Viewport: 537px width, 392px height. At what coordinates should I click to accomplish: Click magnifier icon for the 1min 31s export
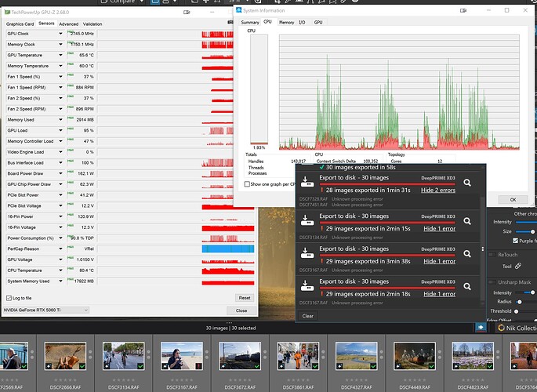(467, 183)
